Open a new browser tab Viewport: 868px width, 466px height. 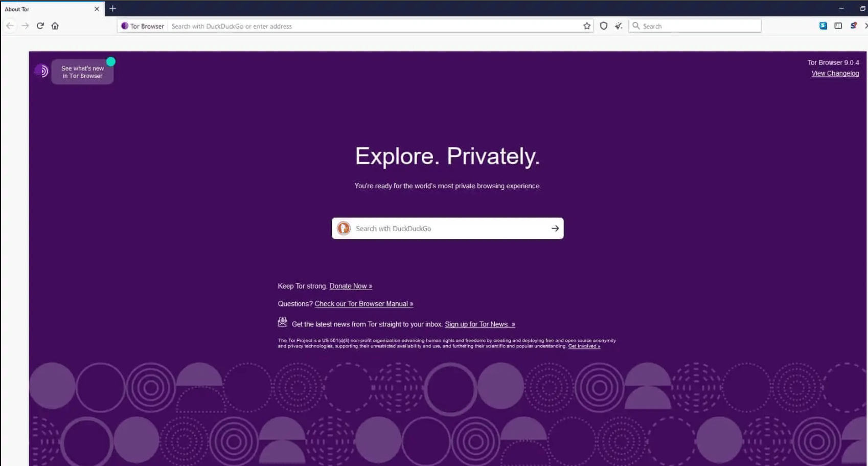(x=112, y=8)
